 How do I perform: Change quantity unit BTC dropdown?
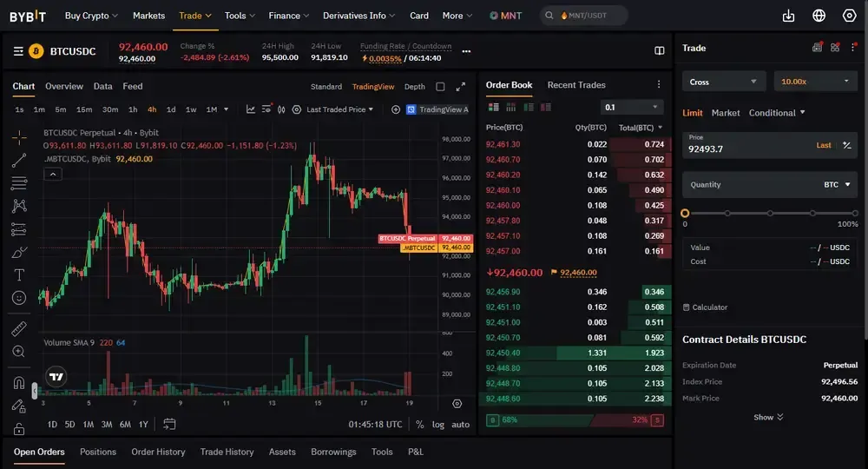click(837, 185)
